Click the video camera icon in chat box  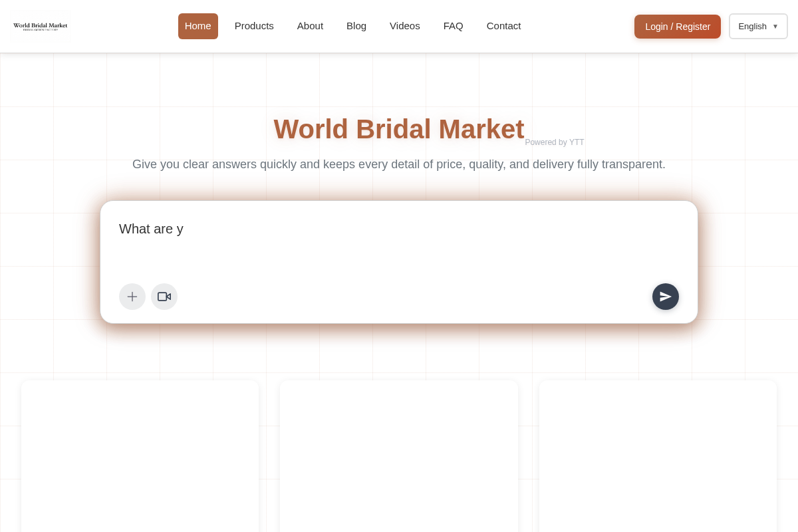pos(164,297)
